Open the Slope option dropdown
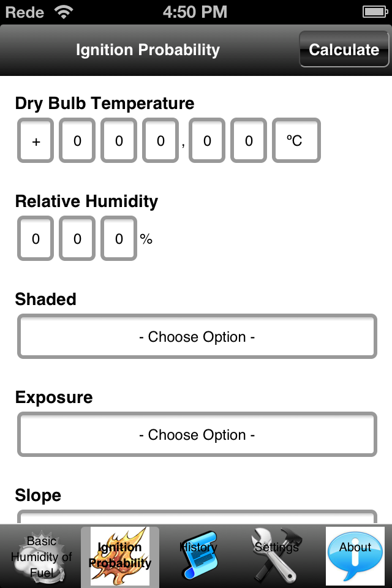The width and height of the screenshot is (392, 588). click(x=197, y=517)
